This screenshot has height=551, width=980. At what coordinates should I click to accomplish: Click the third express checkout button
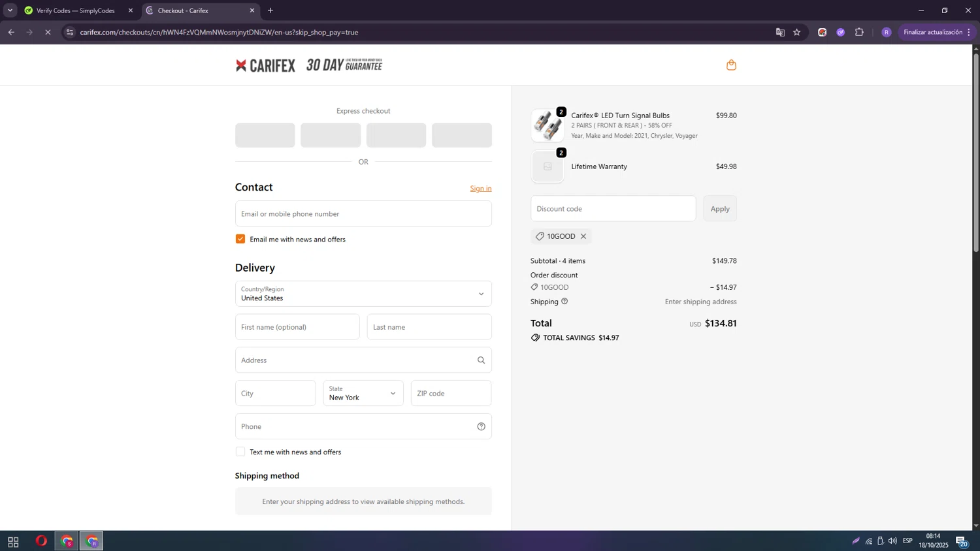(396, 135)
